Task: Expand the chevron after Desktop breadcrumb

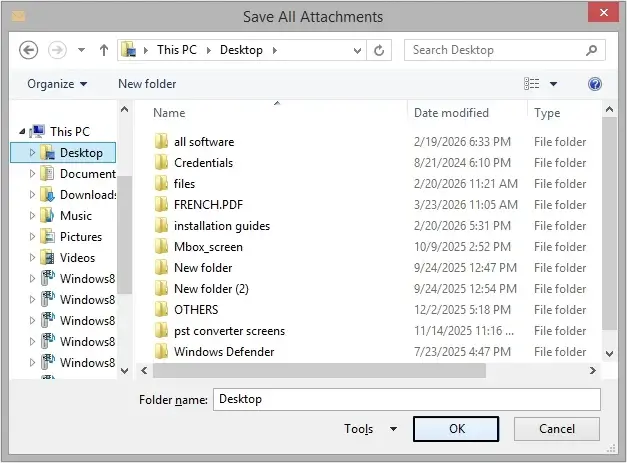Action: [275, 50]
